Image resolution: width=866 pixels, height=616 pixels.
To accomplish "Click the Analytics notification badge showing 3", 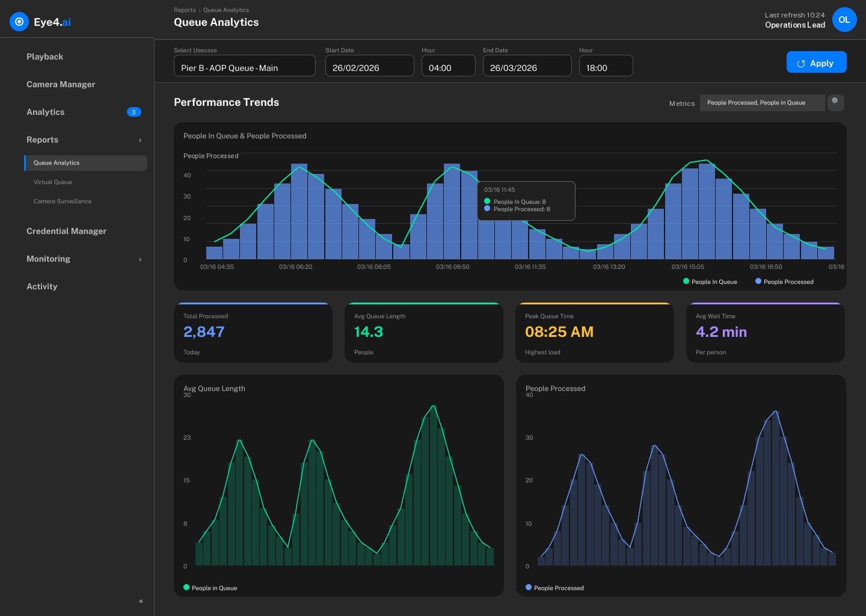I will pyautogui.click(x=134, y=112).
